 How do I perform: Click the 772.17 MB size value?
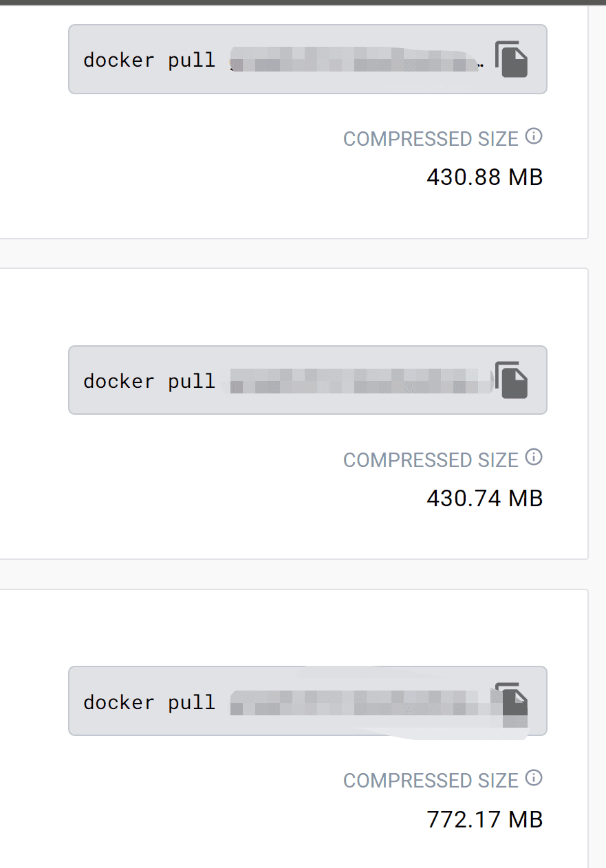coord(485,819)
